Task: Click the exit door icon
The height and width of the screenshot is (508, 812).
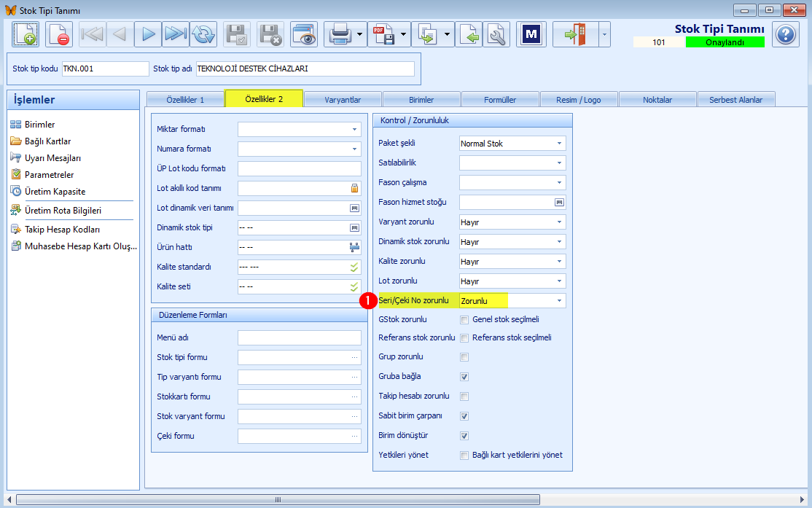Action: point(575,35)
